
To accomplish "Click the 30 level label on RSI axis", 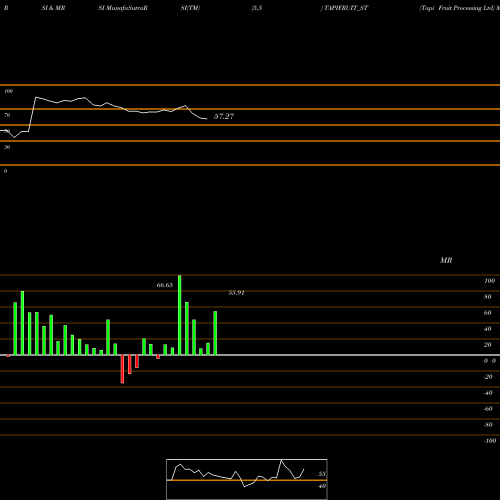I will (x=7, y=147).
